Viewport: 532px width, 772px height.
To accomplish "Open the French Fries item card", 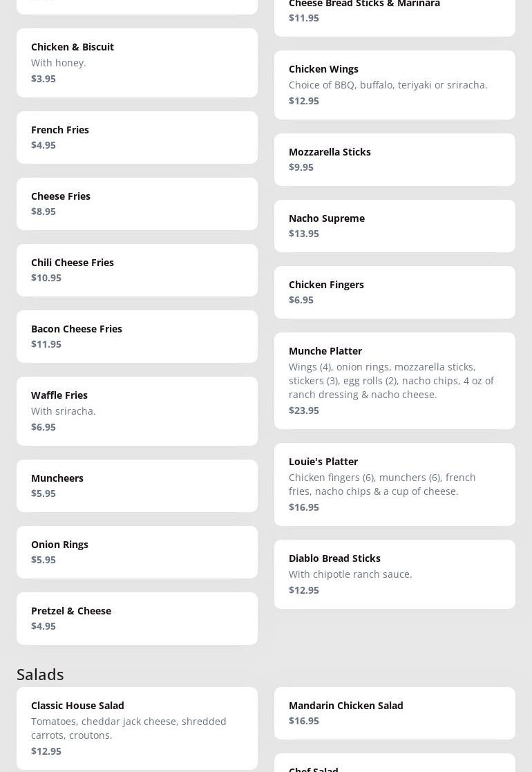I will pyautogui.click(x=137, y=138).
